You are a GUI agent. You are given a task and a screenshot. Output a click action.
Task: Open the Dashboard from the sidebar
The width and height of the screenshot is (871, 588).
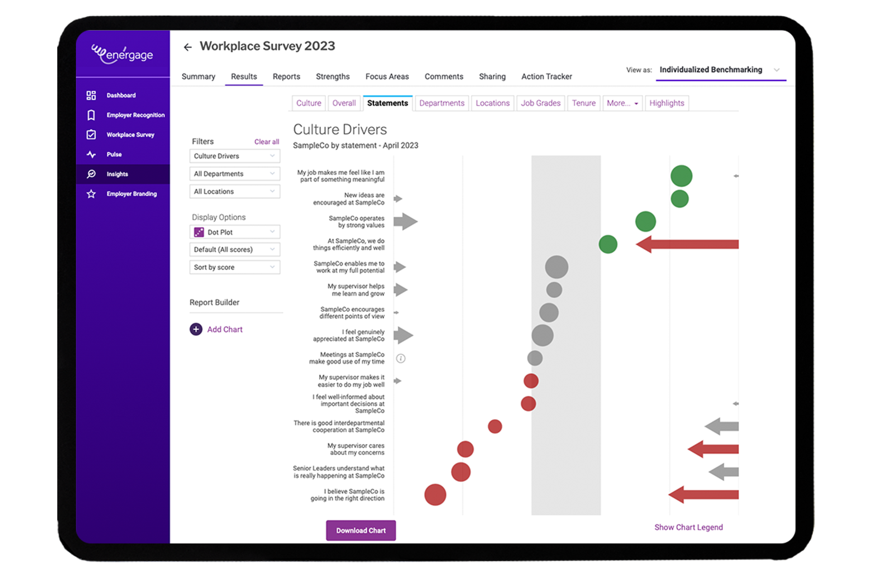91,95
